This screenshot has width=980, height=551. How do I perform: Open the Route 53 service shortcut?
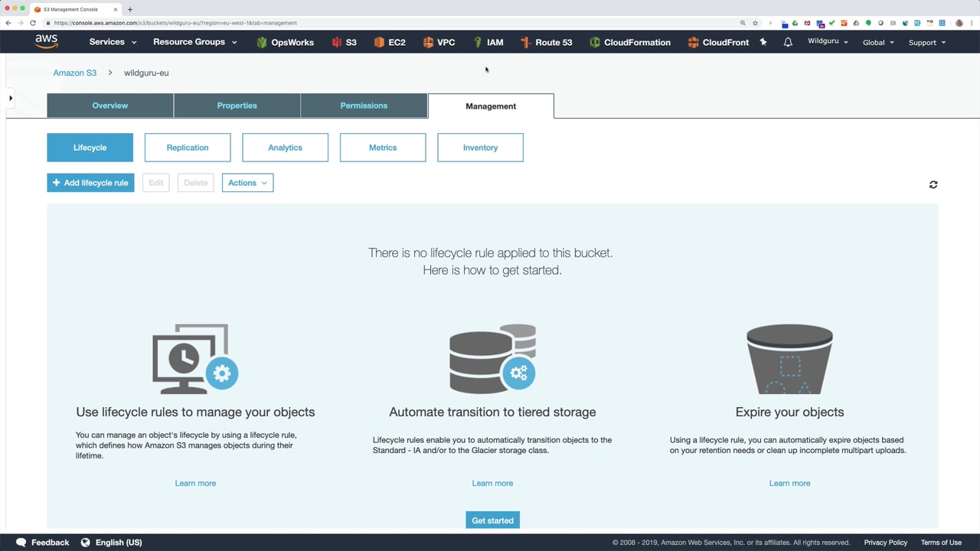click(x=546, y=42)
